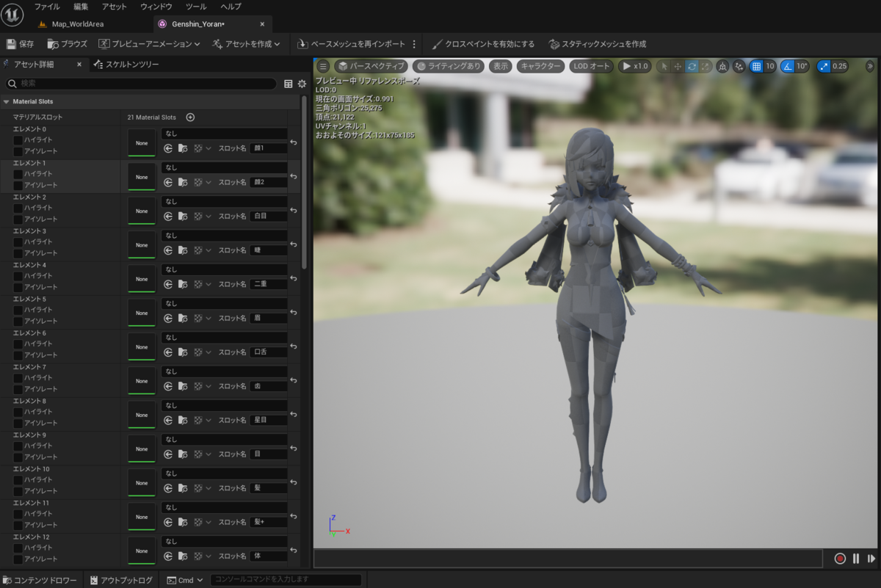Open the アセットを作成 dropdown
The height and width of the screenshot is (588, 881).
click(246, 44)
